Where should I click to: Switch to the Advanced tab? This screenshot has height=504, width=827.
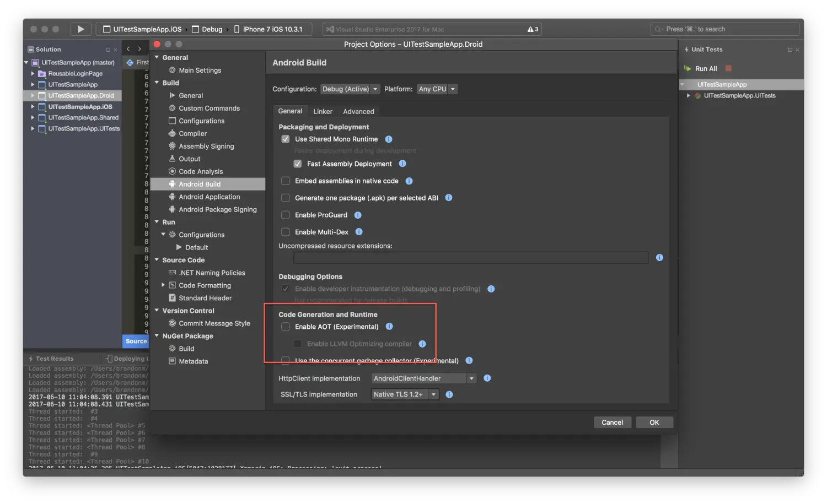coord(358,111)
